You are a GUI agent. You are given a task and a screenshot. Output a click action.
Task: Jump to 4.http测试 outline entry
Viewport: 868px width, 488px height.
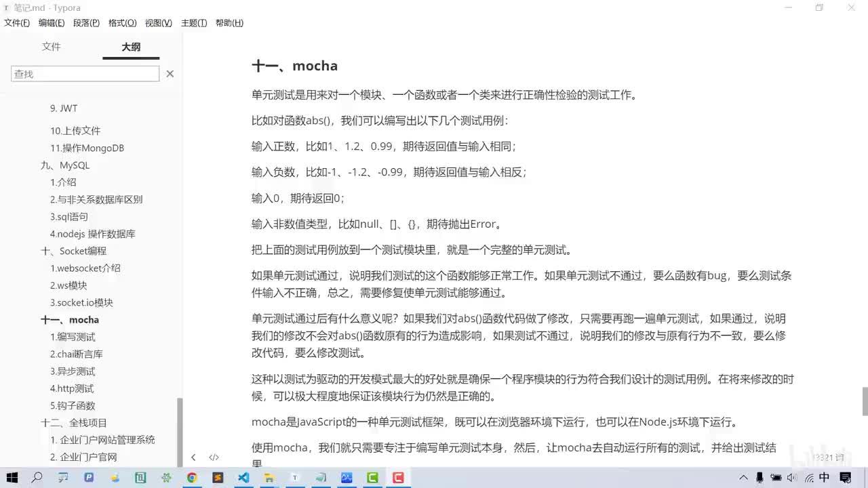click(x=72, y=388)
